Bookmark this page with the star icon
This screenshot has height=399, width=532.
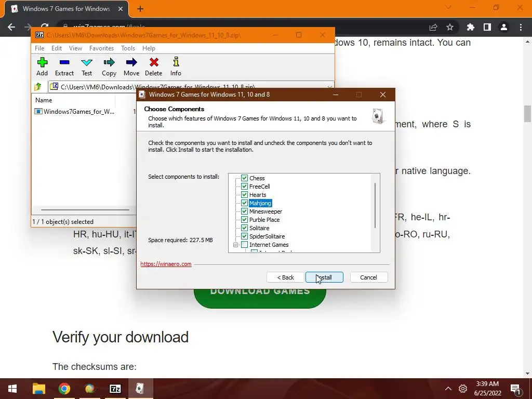pyautogui.click(x=450, y=27)
